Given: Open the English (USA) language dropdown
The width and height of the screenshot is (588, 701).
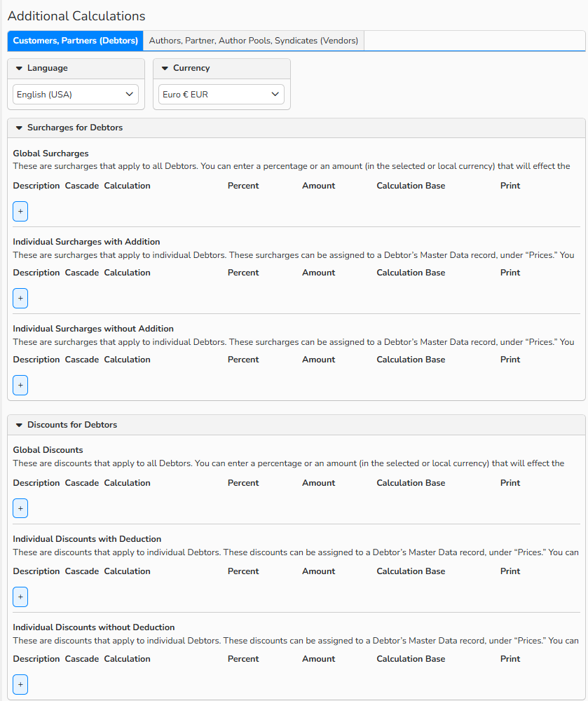Looking at the screenshot, I should coord(76,95).
